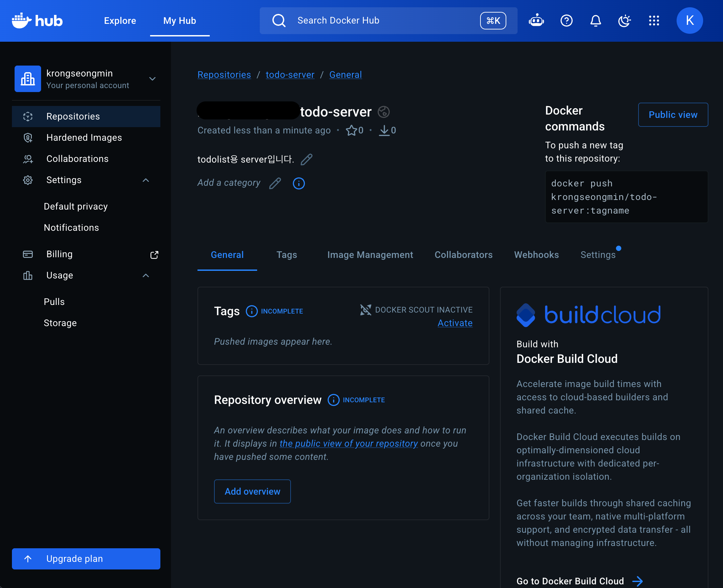
Task: Open the Webhooks tab
Action: pyautogui.click(x=536, y=255)
